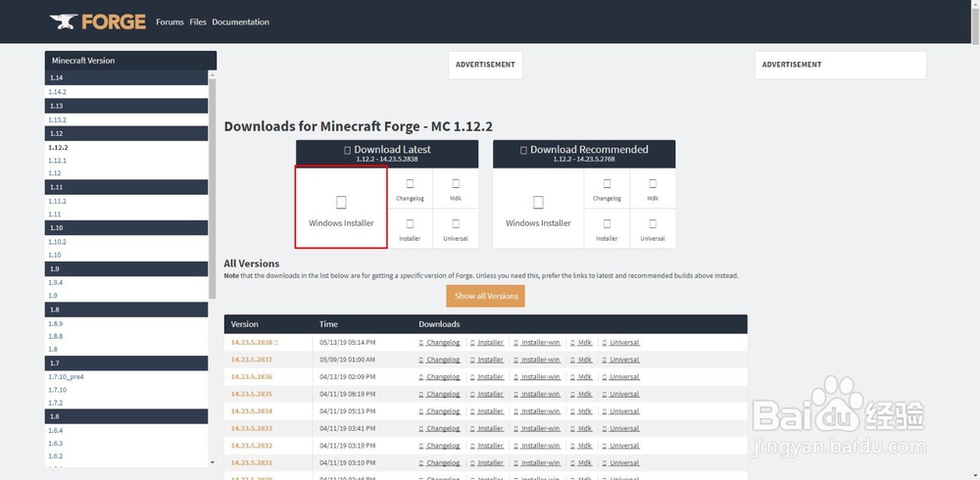Download Installer-win for version 14.23.5.2834

541,411
